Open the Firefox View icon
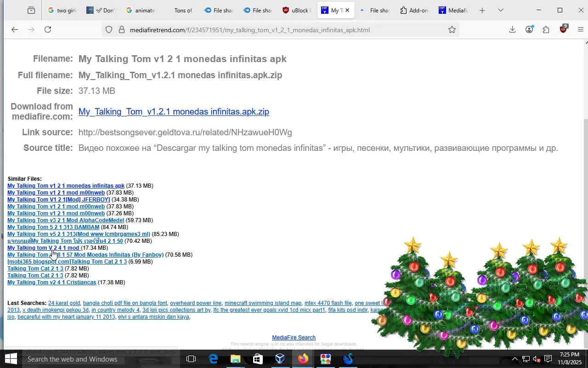 31,10
